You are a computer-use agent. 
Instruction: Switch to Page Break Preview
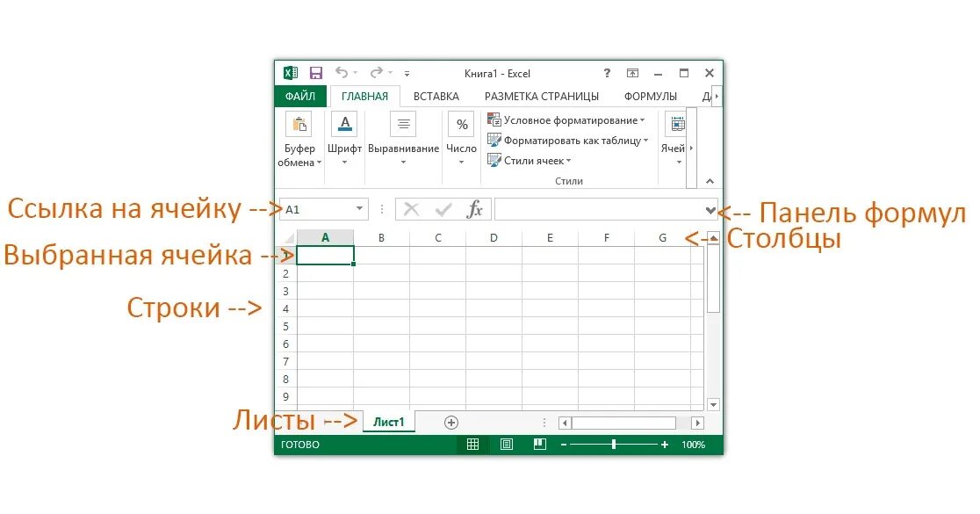540,444
